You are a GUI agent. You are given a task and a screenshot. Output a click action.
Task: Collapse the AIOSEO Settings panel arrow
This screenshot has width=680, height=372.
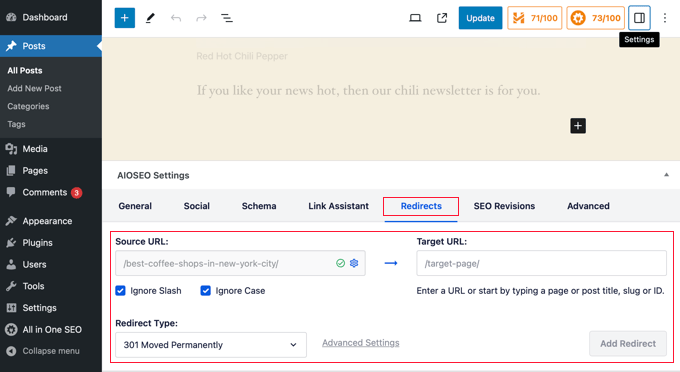click(x=666, y=175)
